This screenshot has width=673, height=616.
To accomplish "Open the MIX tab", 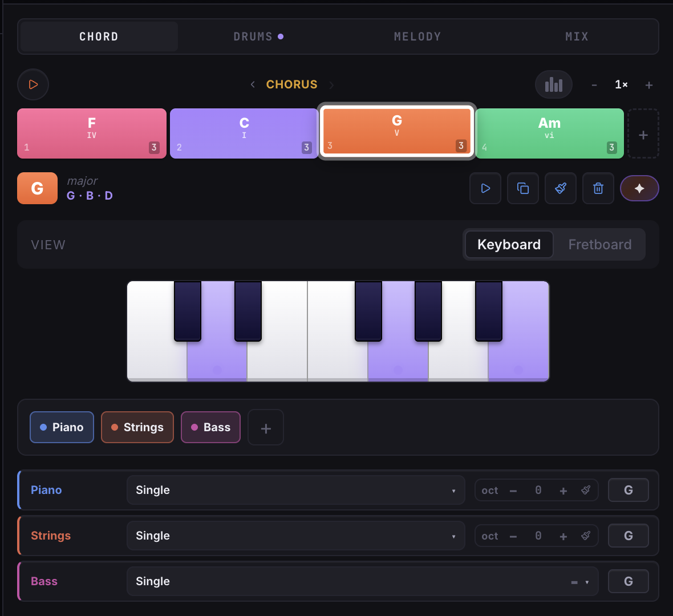I will 577,37.
